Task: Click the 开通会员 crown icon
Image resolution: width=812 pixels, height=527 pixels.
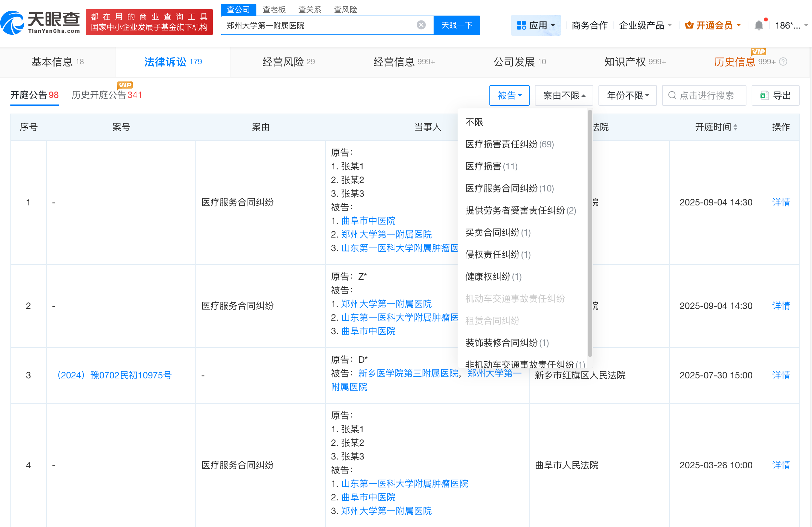Action: (690, 25)
